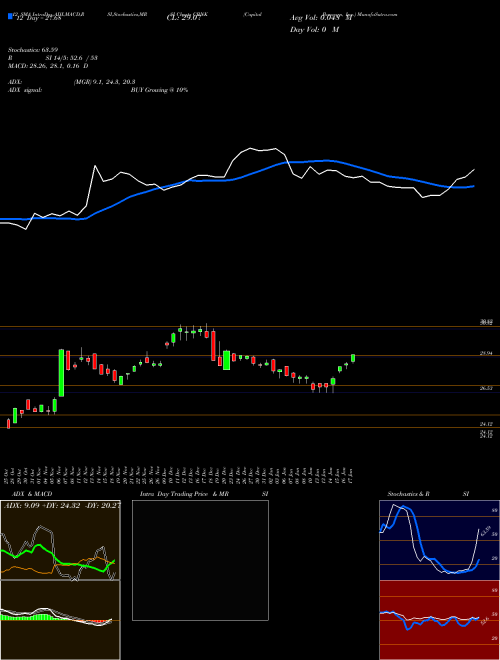Viewport: 500px width, 660px height.
Task: Click the 63.59 stochastics value label
Action: tap(486, 531)
